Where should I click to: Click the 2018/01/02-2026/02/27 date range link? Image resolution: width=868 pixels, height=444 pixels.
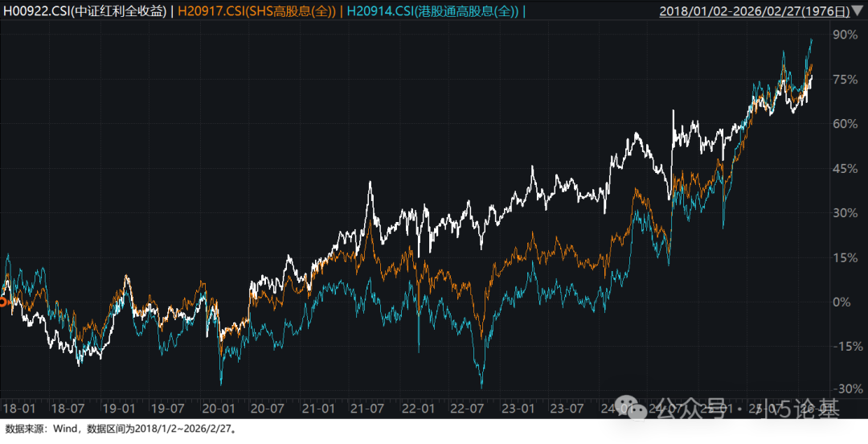point(755,11)
